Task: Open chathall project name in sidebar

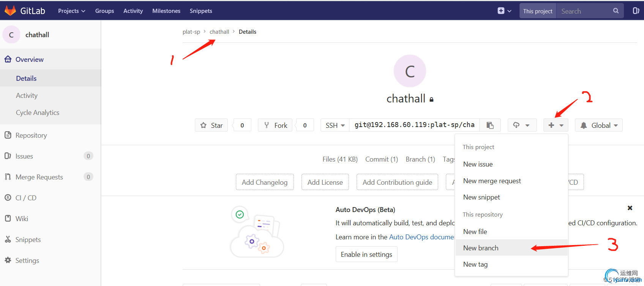Action: point(37,35)
